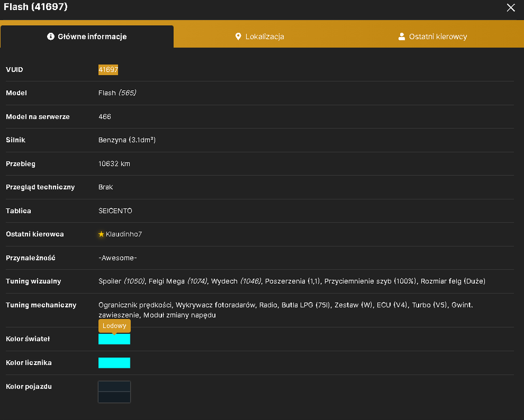Click the Butla LPG (75l) entry
The image size is (524, 420).
coord(306,305)
